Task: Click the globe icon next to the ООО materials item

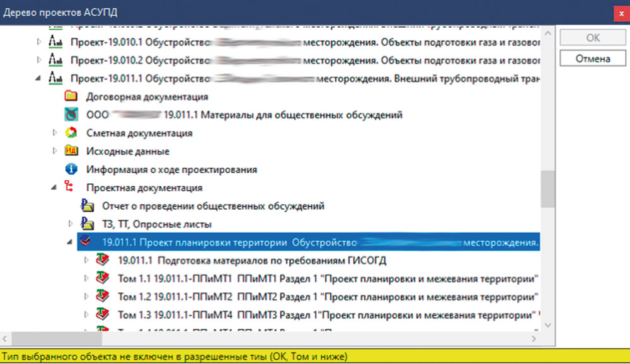Action: [72, 115]
